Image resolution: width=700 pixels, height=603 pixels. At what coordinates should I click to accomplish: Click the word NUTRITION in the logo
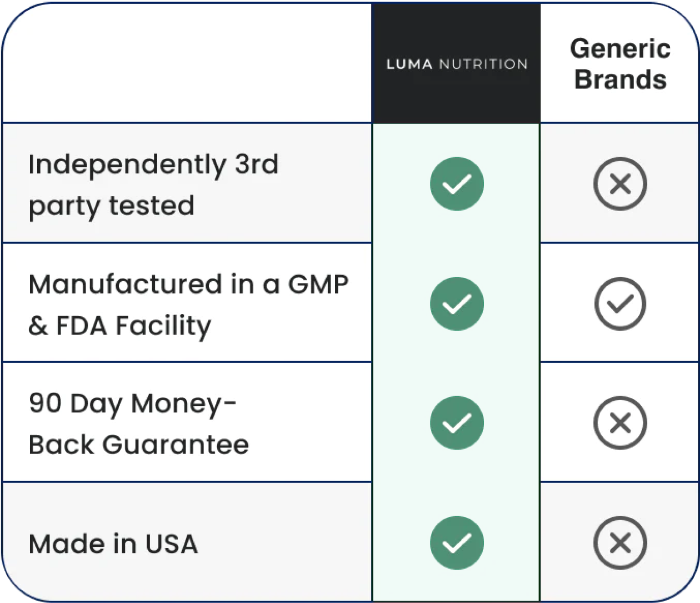483,64
